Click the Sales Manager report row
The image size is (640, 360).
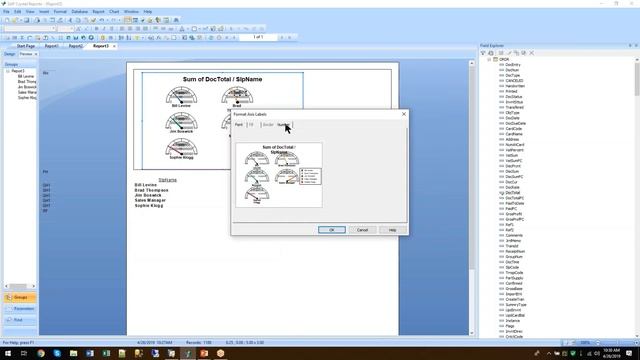point(150,200)
